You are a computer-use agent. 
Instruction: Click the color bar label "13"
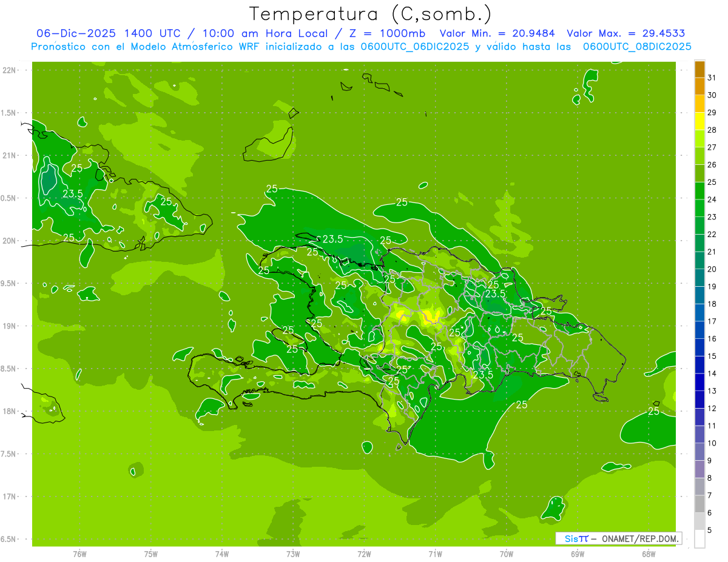pos(712,391)
